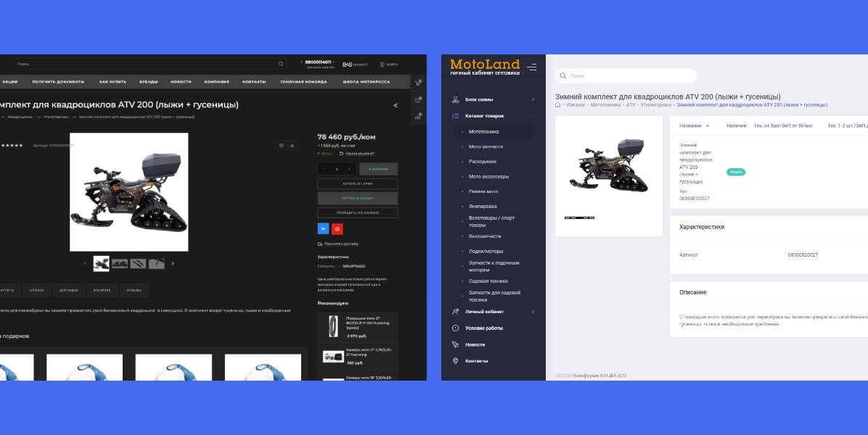The width and height of the screenshot is (868, 435).
Task: Open the Как купить menu item
Action: 113,82
